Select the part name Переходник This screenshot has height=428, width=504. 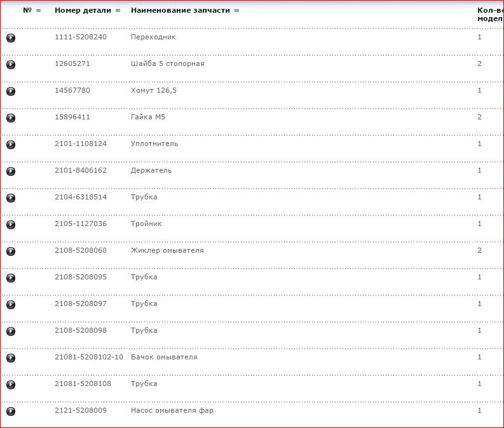[153, 37]
